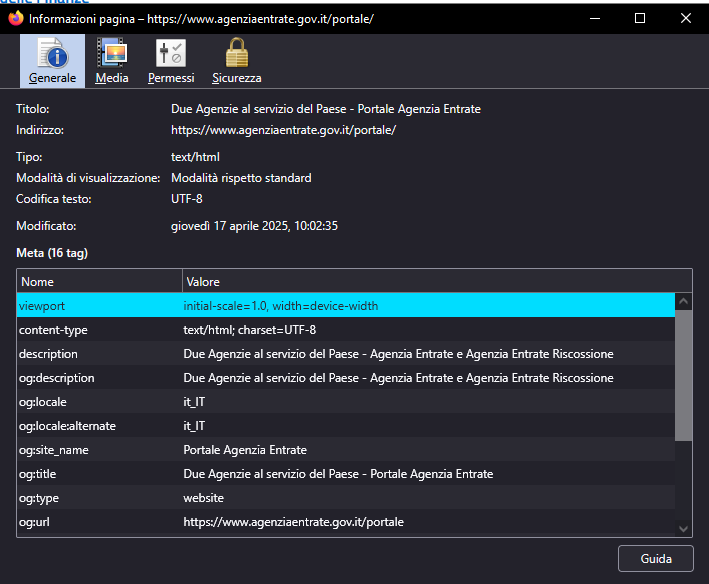Open the Generale tab
Screen dimensions: 709x584
pyautogui.click(x=52, y=61)
